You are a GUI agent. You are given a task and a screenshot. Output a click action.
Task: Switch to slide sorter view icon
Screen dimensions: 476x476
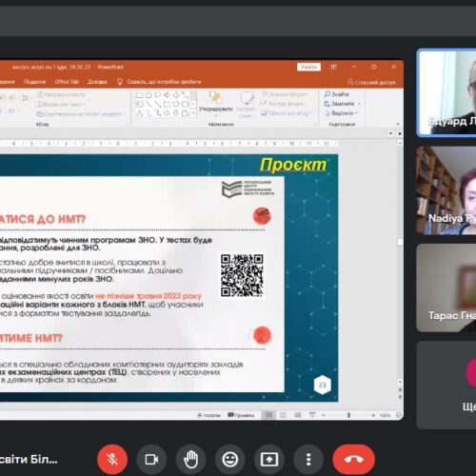tap(283, 415)
